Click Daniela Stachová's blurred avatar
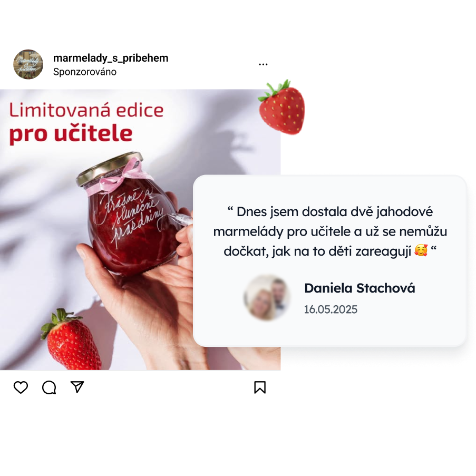This screenshot has height=476, width=476. [267, 297]
